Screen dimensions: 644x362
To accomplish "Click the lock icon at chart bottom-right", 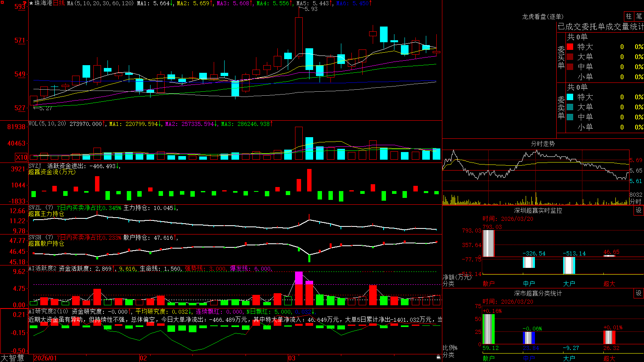I will pos(439,357).
